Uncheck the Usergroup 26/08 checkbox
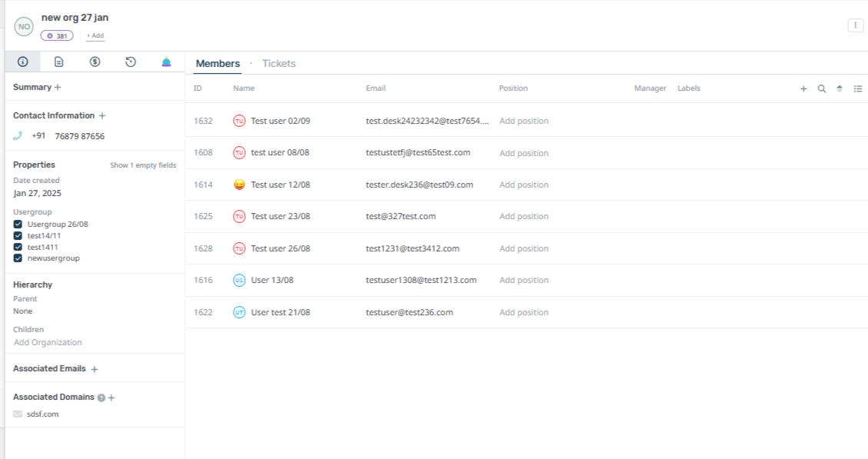 point(18,225)
